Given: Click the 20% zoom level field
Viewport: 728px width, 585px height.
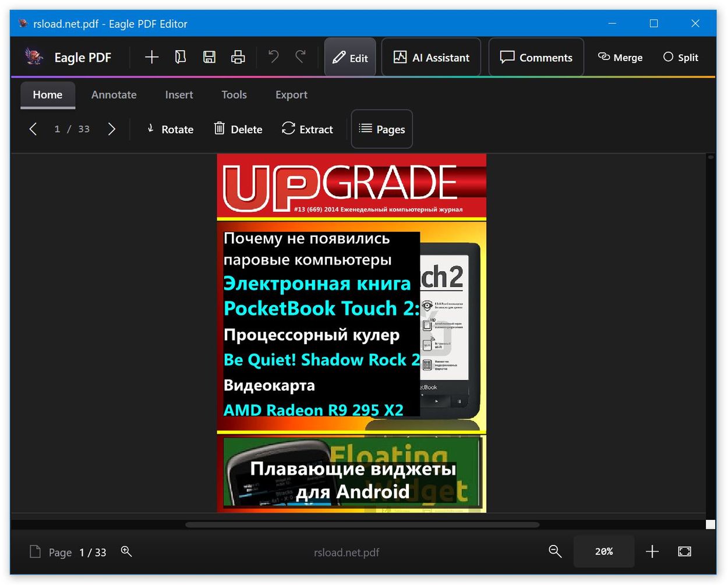Looking at the screenshot, I should (604, 551).
